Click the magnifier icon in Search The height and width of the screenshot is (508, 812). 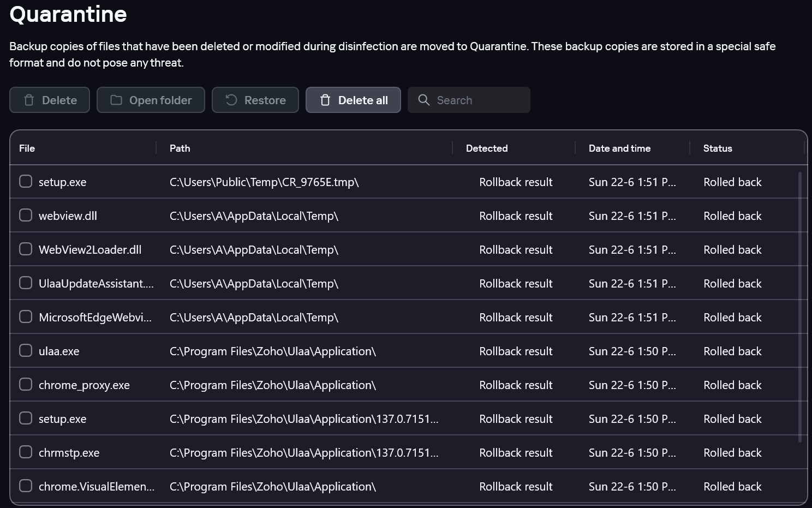[423, 100]
